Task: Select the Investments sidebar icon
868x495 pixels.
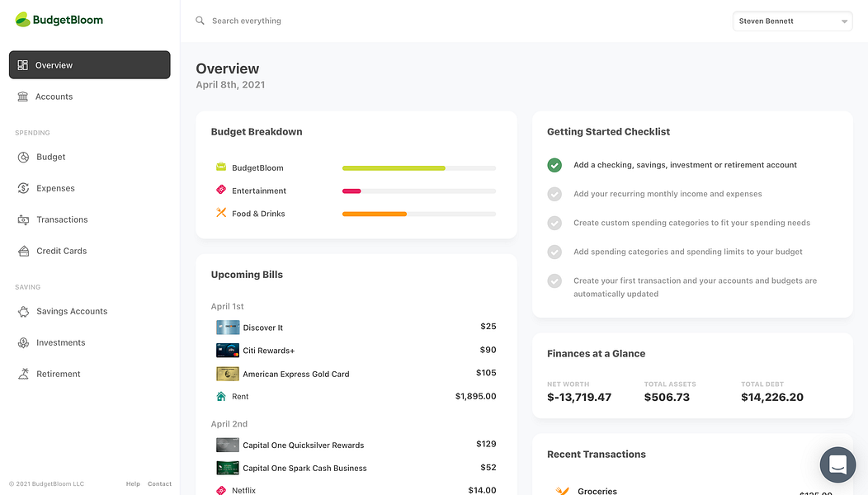Action: 23,342
